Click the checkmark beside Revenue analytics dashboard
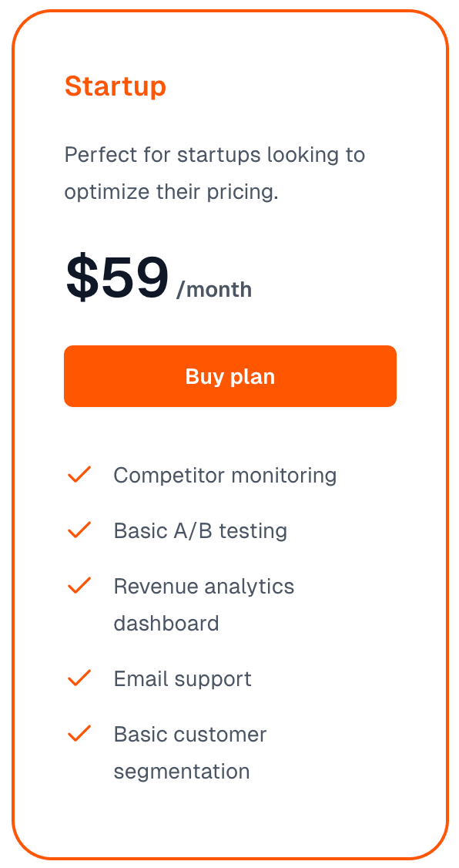The height and width of the screenshot is (868, 459). click(79, 586)
